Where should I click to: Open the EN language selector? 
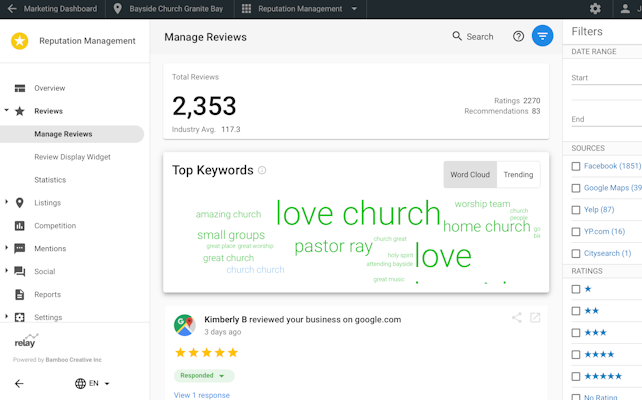click(92, 383)
